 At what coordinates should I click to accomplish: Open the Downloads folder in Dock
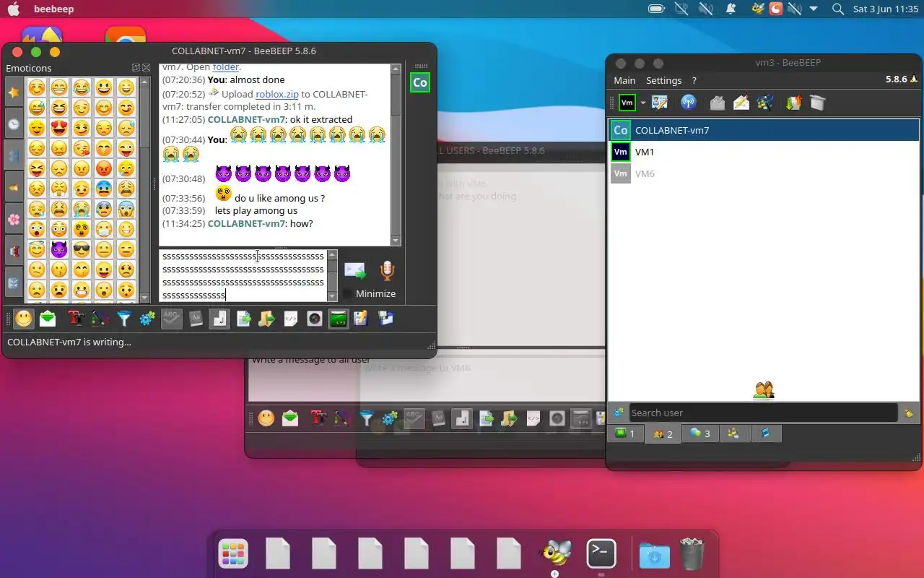(x=654, y=555)
